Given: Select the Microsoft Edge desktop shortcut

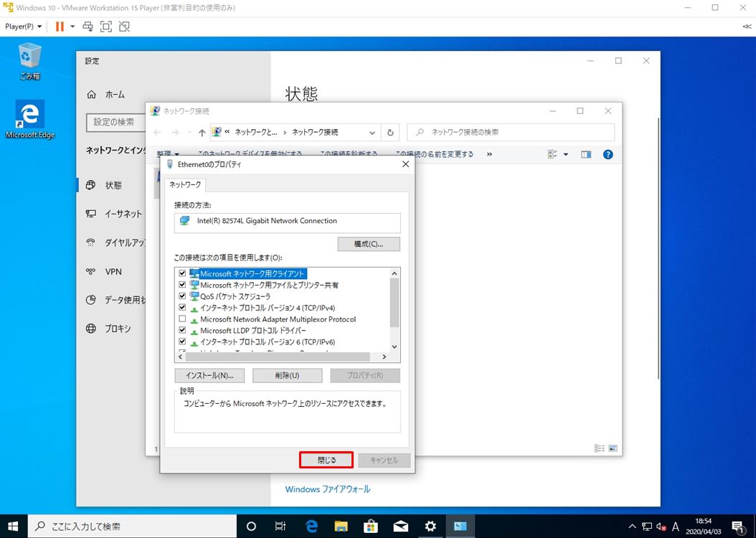Looking at the screenshot, I should pos(30,120).
